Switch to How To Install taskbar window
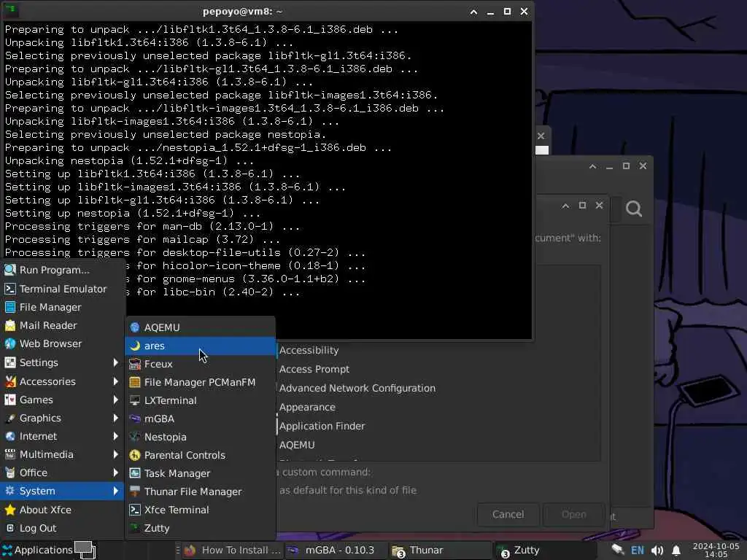This screenshot has height=560, width=747. pos(233,550)
